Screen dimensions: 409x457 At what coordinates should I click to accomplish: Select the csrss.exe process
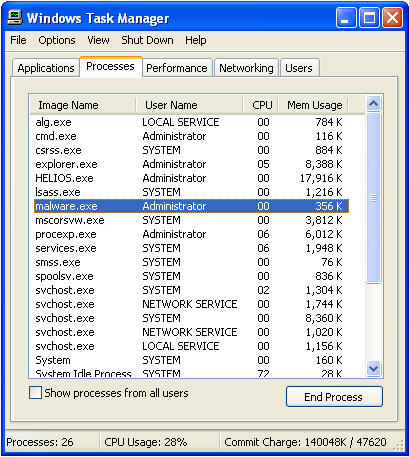click(x=191, y=150)
